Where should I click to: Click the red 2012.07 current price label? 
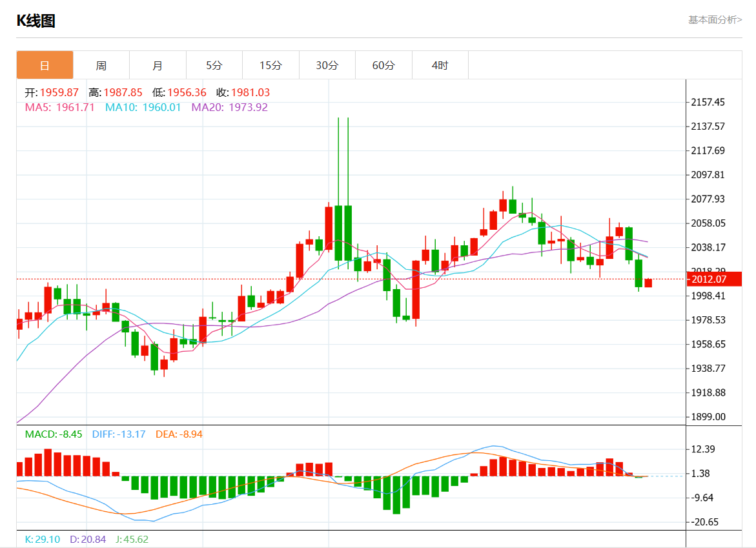point(714,279)
